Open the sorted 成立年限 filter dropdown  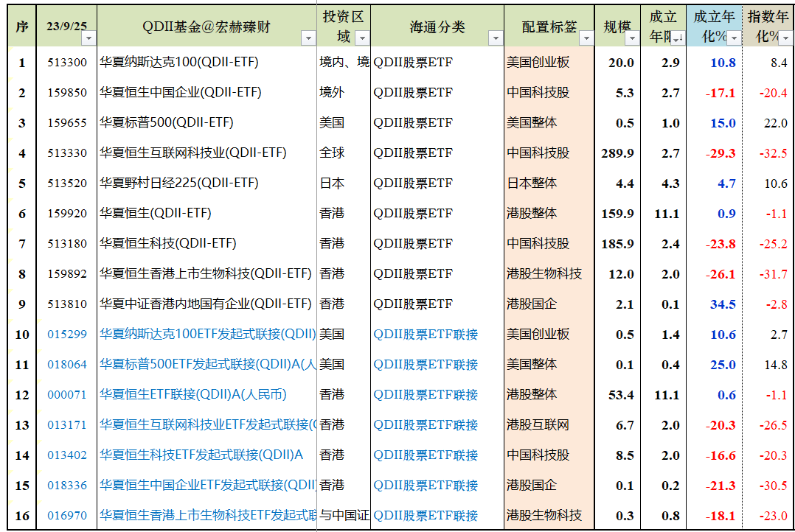pos(678,38)
